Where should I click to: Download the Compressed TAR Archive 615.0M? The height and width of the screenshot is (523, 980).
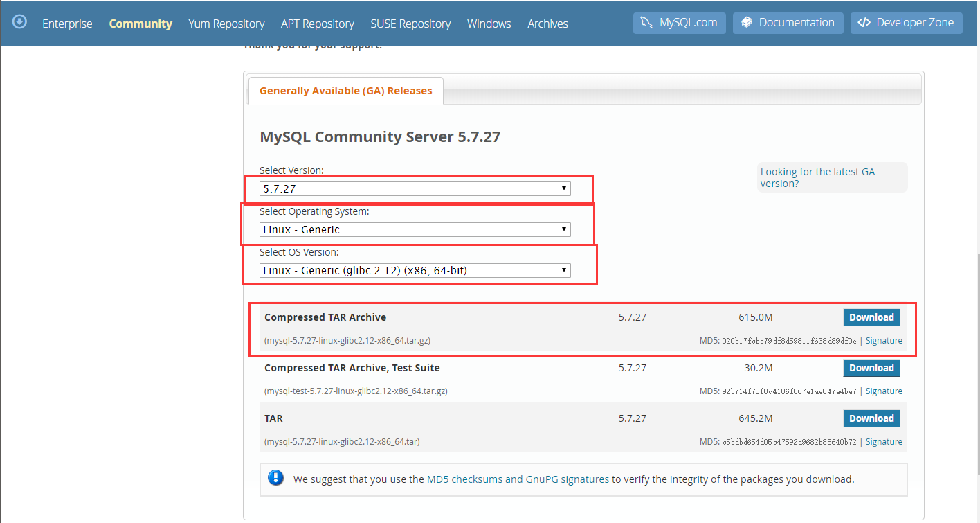coord(871,317)
